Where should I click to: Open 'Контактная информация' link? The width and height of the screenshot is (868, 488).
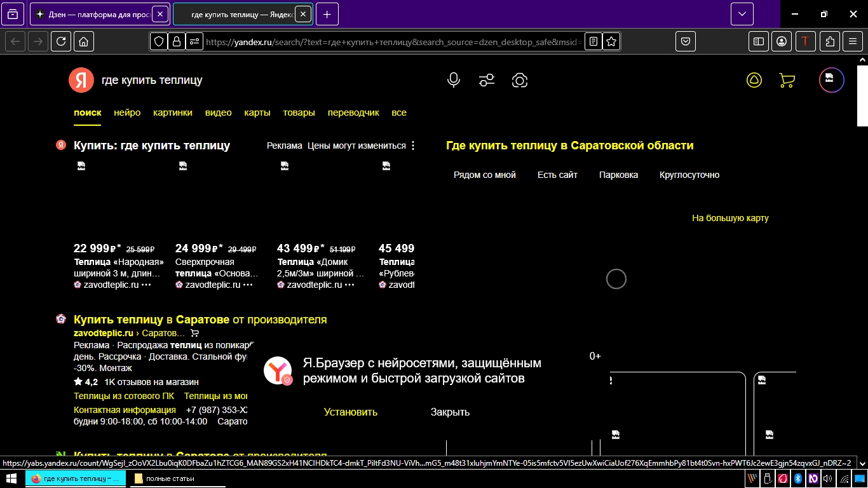pos(125,410)
